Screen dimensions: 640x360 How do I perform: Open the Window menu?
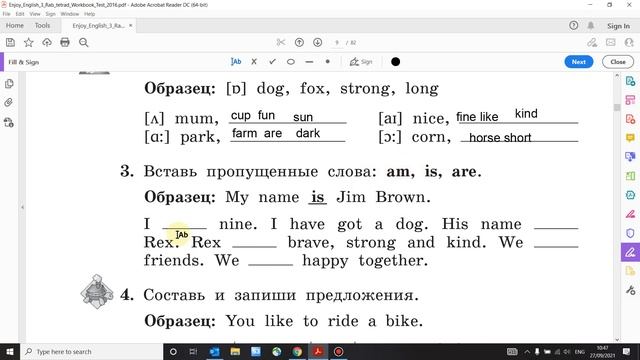pyautogui.click(x=70, y=14)
